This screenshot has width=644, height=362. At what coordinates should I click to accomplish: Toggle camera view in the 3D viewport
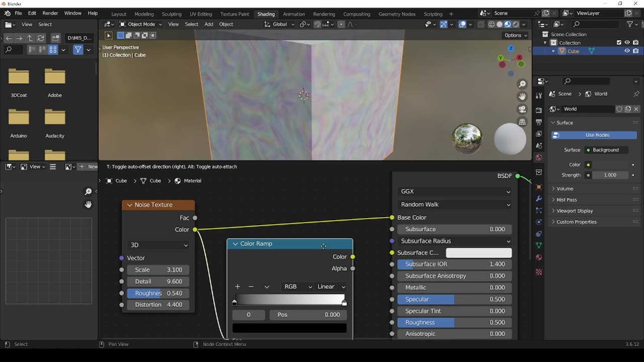(522, 109)
